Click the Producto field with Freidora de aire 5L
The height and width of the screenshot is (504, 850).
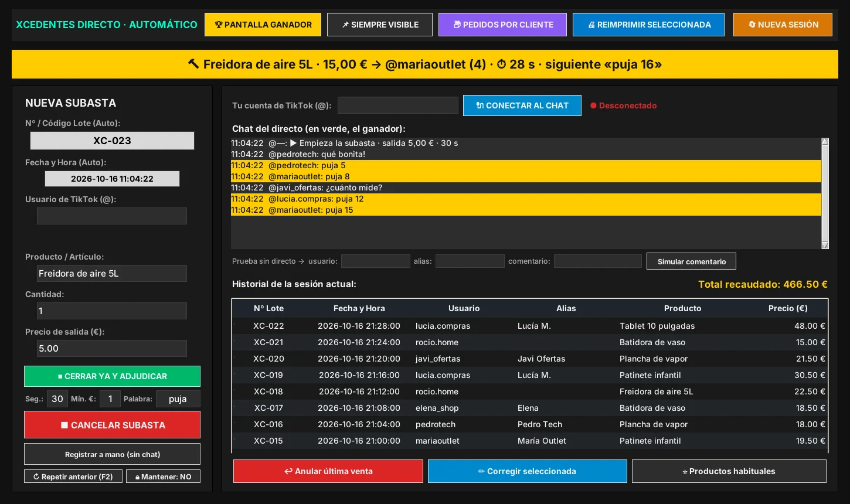click(112, 274)
